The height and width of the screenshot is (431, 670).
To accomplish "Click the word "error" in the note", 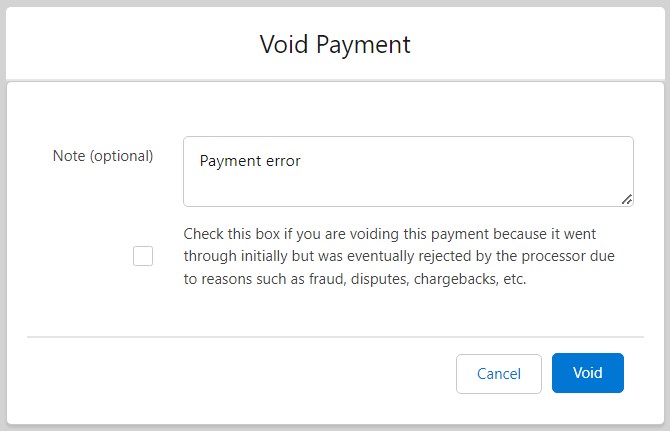I will coord(280,161).
